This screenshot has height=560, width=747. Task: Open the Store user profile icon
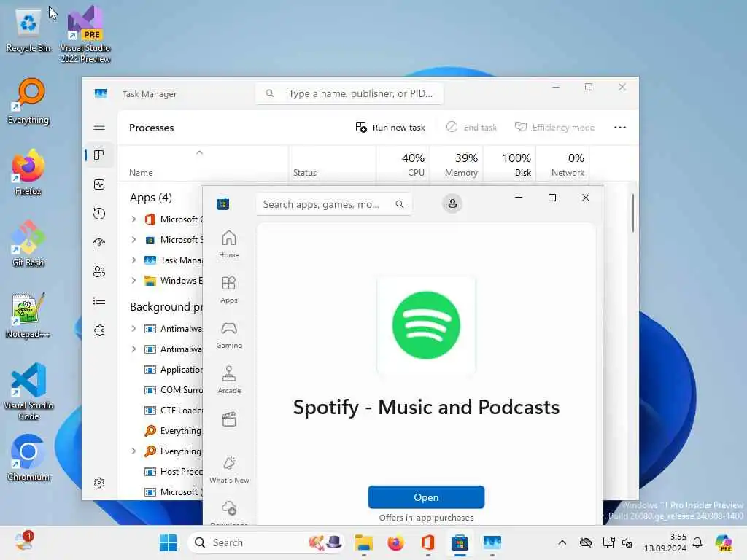pos(452,204)
